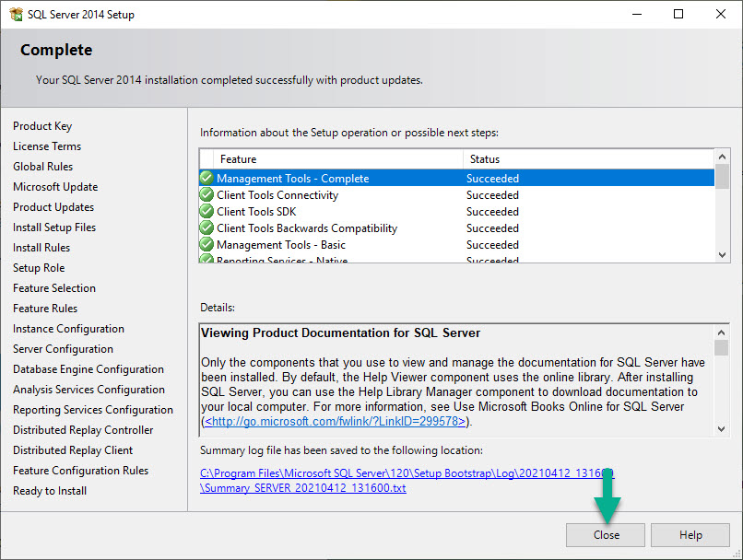Click green check beside Client Tools Backwards Compatibility

tap(206, 227)
